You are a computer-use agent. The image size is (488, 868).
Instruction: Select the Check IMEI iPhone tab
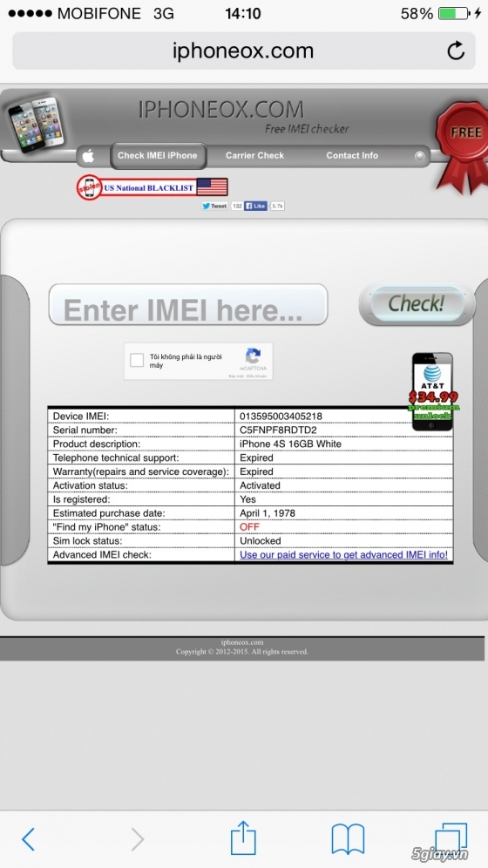click(158, 156)
